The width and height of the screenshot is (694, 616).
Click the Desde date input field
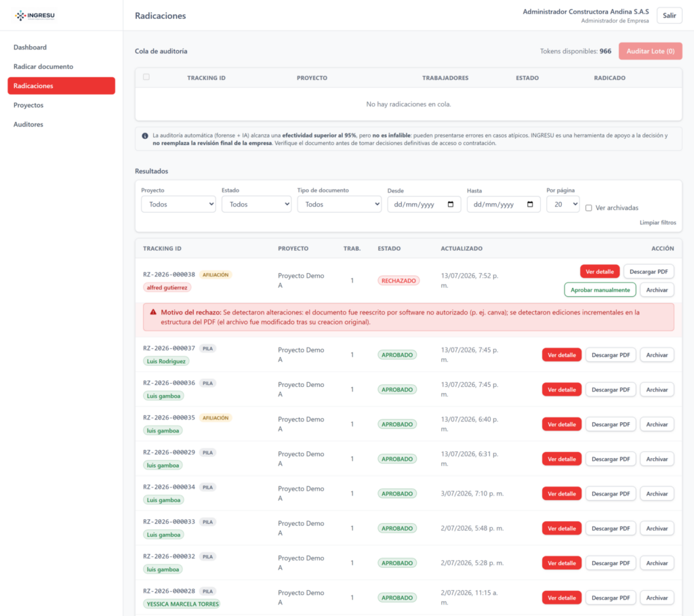click(x=424, y=205)
